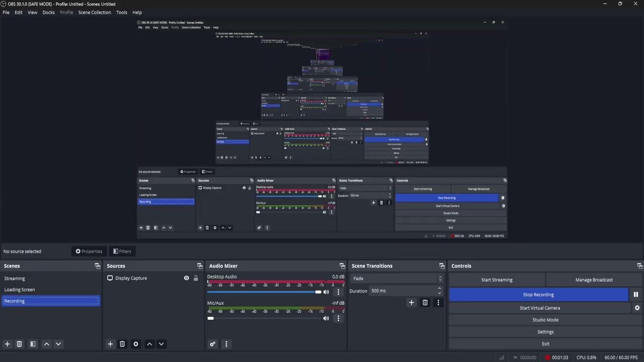Open Audio Mixer three-dot menu at bottom
This screenshot has height=362, width=644.
coord(226,344)
